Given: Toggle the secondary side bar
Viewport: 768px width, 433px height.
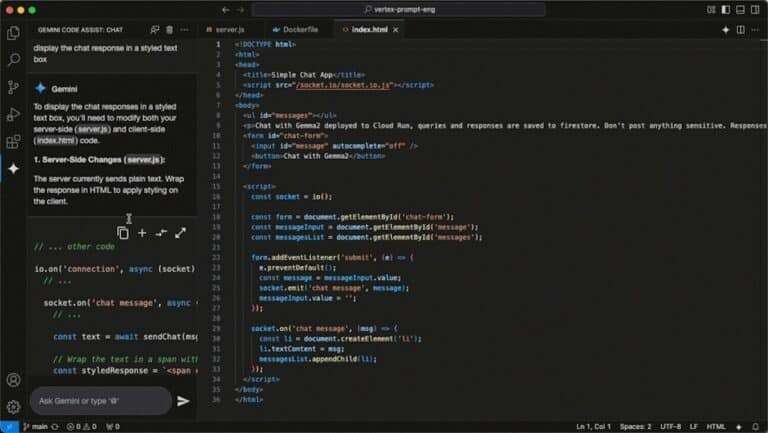Looking at the screenshot, I should coord(755,10).
